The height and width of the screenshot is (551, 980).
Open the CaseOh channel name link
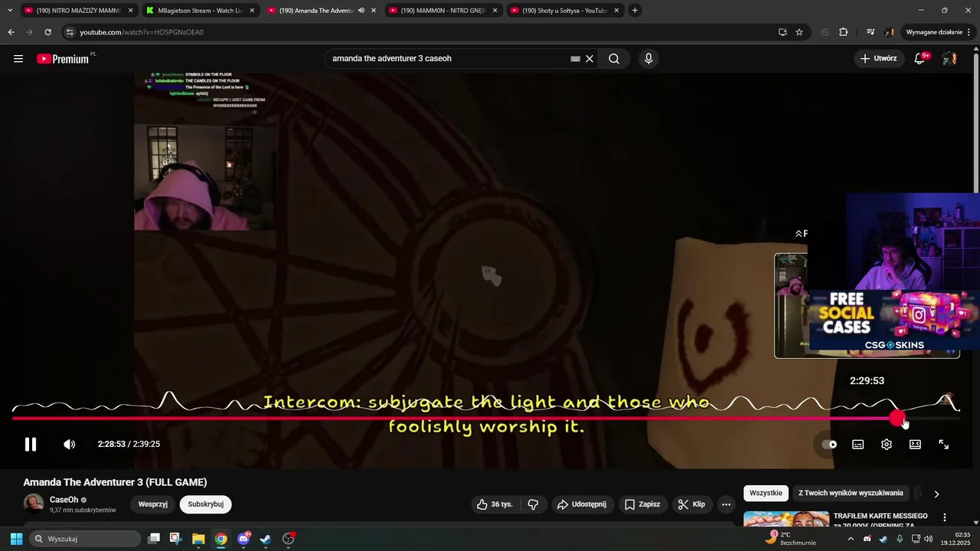pyautogui.click(x=64, y=500)
